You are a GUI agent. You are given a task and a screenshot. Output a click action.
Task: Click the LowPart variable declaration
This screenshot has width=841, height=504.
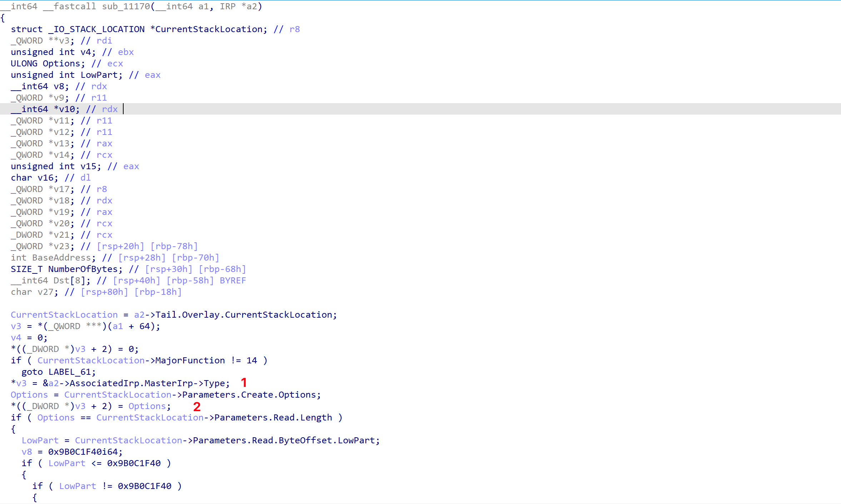pyautogui.click(x=99, y=75)
